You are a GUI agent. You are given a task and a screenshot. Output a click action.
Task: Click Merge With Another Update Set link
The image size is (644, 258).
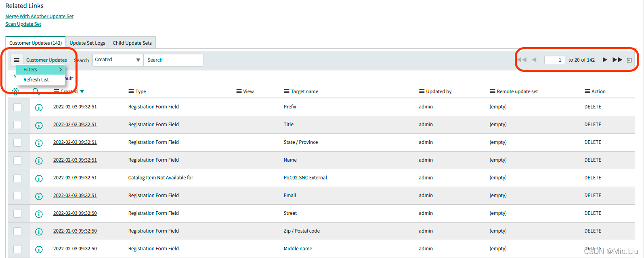40,17
